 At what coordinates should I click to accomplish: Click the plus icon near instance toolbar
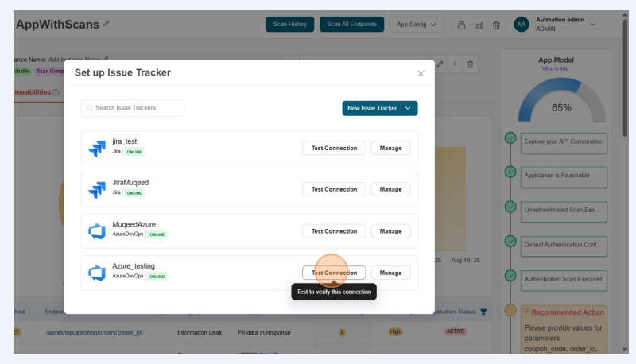[455, 64]
